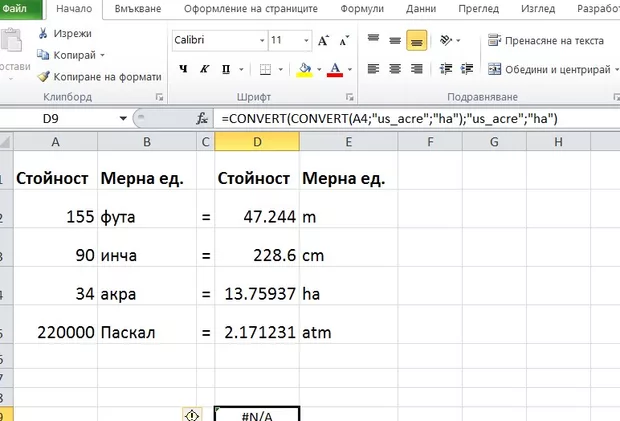Open the font size 11 dropdown
Viewport: 620px width, 421px height.
306,40
